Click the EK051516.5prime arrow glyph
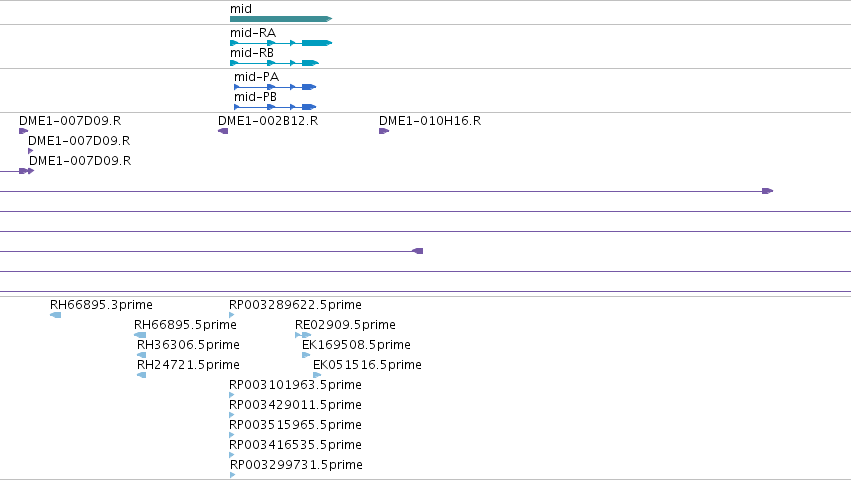Viewport: 851px width, 480px height. click(x=317, y=375)
